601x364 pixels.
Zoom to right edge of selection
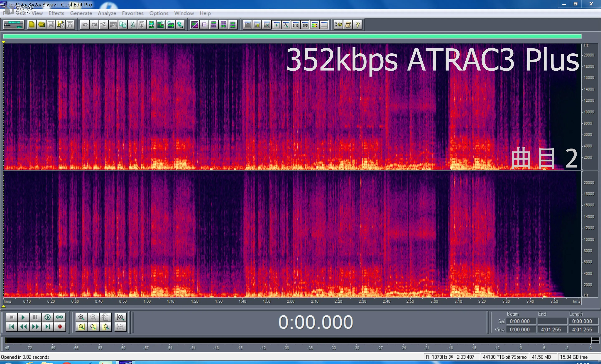click(x=105, y=327)
